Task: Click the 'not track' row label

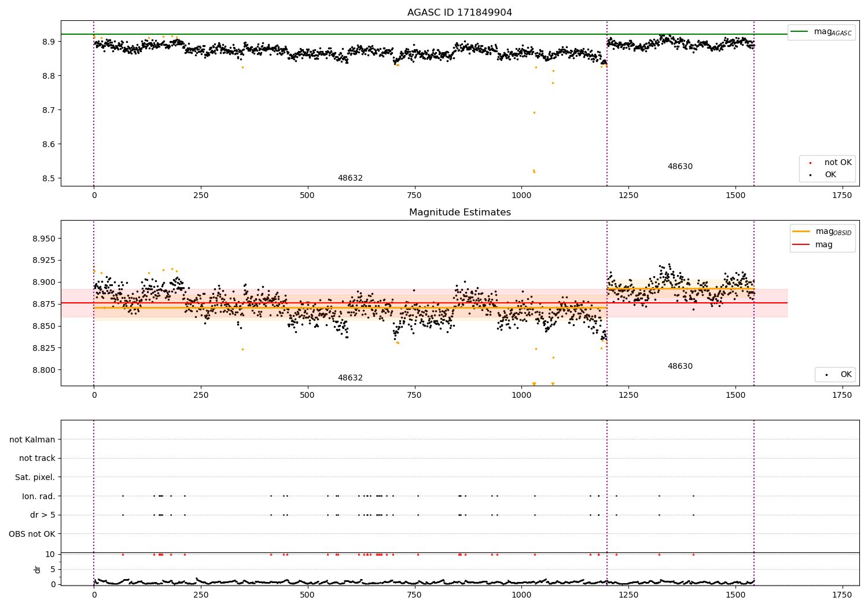Action: point(37,458)
